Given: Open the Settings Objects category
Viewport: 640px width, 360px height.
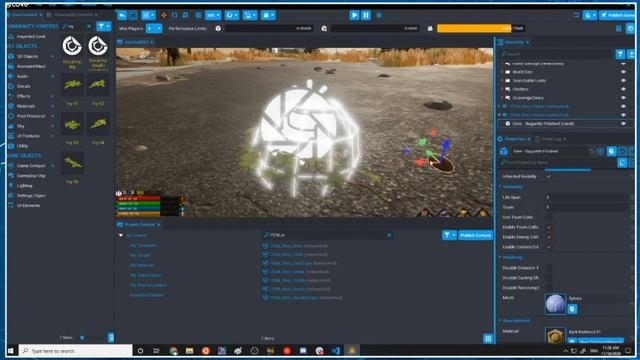Looking at the screenshot, I should click(31, 196).
